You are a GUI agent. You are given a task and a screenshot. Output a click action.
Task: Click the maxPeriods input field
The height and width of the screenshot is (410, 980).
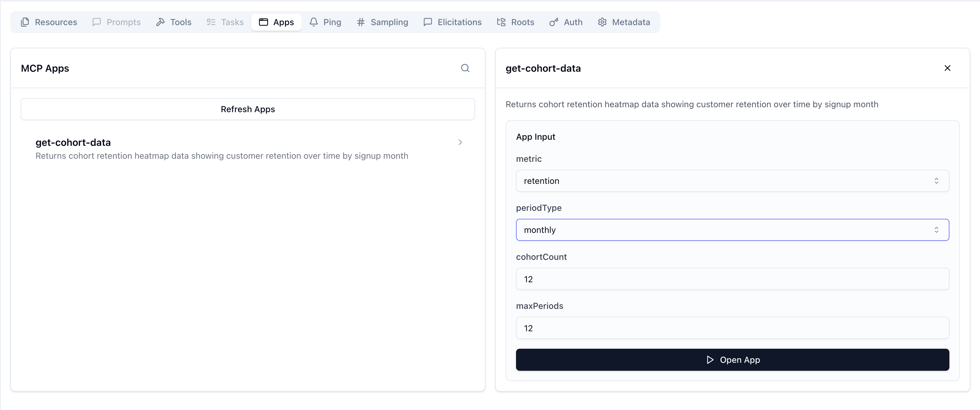(x=732, y=328)
